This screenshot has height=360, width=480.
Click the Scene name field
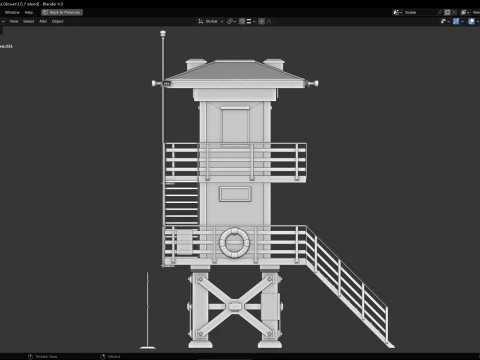(420, 12)
